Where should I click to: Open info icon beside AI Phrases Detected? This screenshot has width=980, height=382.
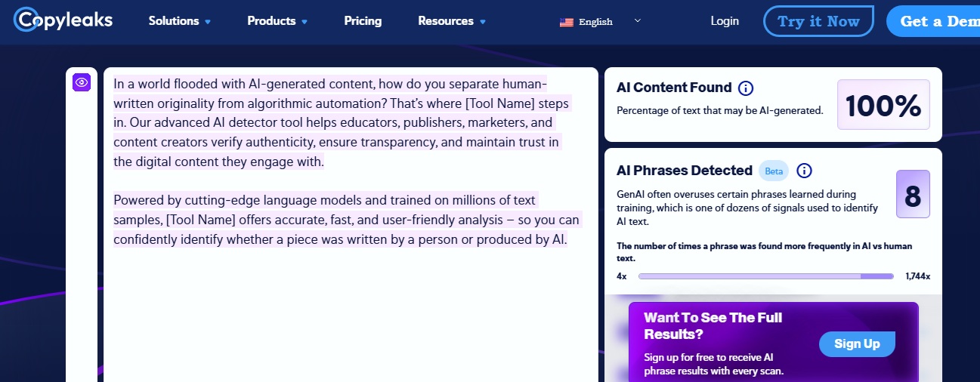click(804, 171)
